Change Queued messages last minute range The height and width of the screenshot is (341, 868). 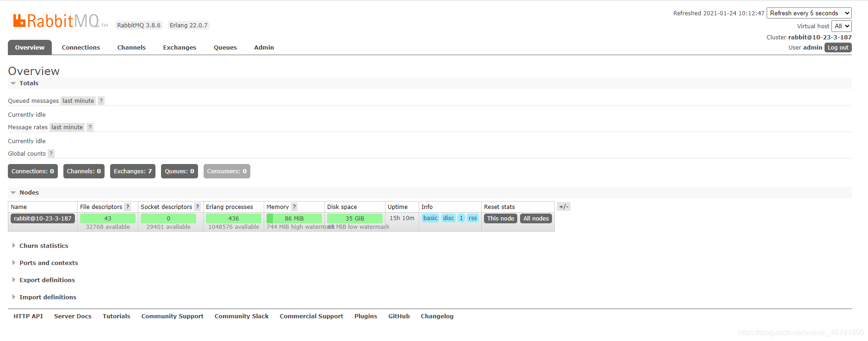pyautogui.click(x=78, y=101)
